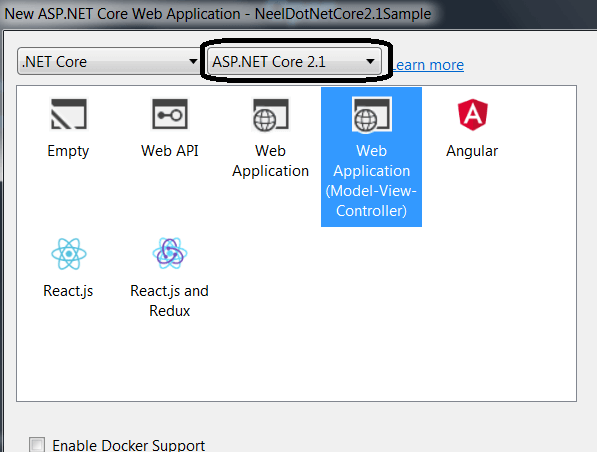Choose the Web API template icon
Image resolution: width=597 pixels, height=452 pixels.
click(170, 114)
